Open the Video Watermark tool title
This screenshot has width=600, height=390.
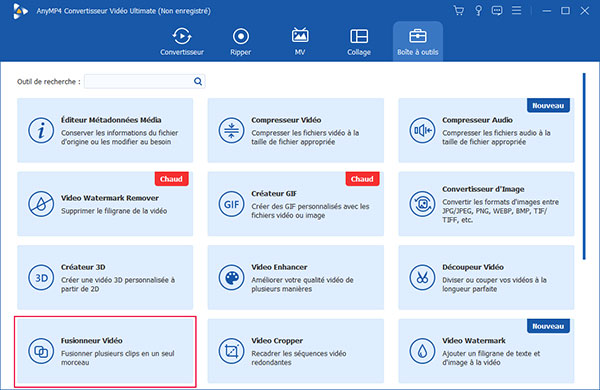click(x=474, y=341)
